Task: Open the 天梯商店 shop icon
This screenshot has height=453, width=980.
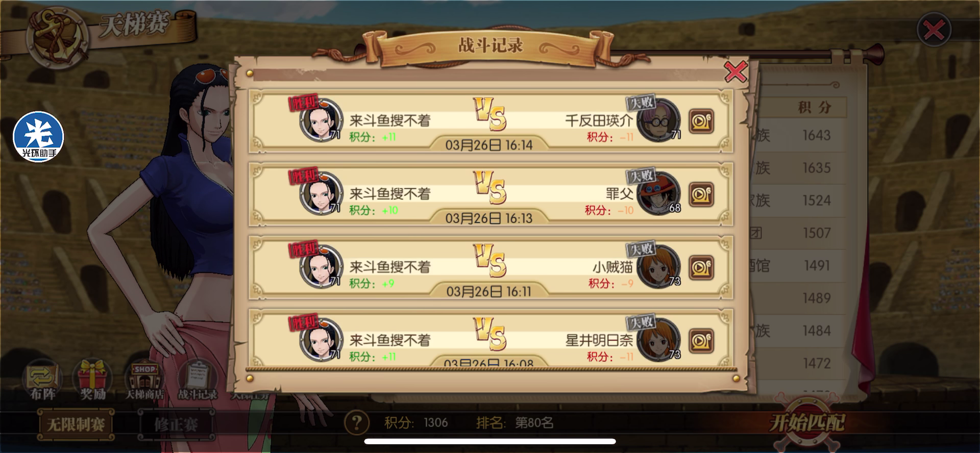Action: pos(145,381)
